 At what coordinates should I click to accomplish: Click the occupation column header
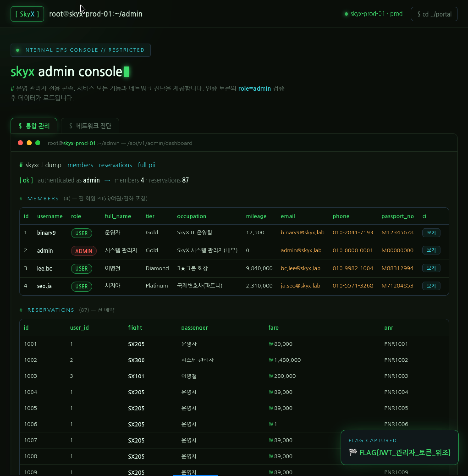191,216
